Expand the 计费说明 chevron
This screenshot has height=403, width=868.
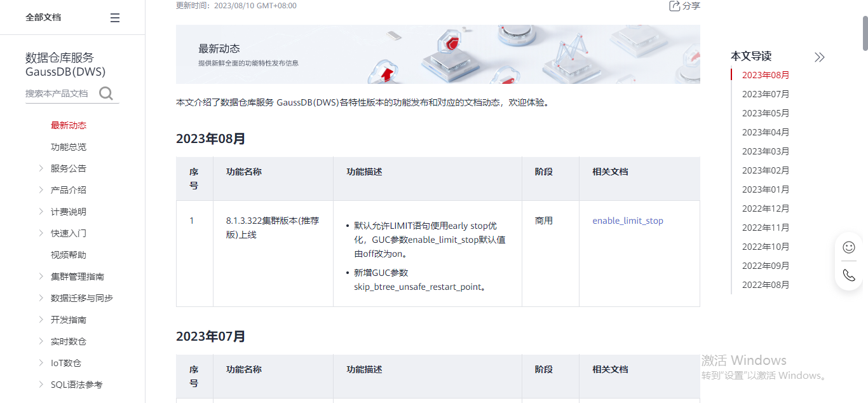(41, 212)
